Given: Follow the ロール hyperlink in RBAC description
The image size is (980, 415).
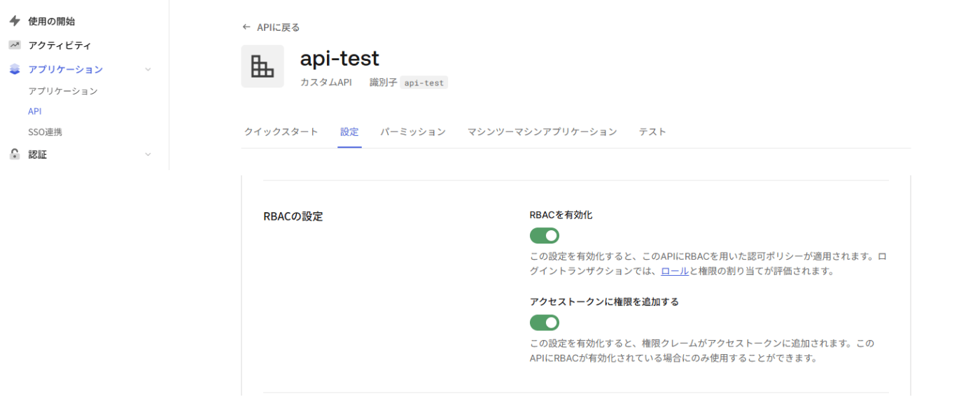Looking at the screenshot, I should coord(675,271).
